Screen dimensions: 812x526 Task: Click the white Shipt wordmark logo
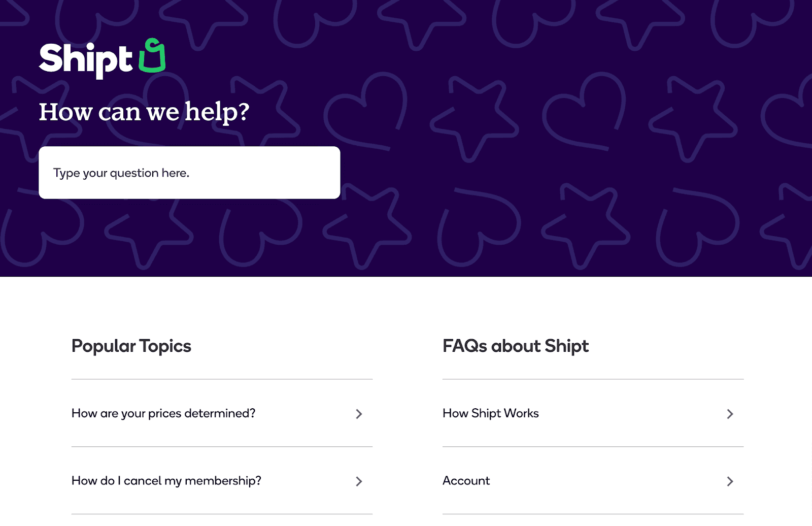point(85,59)
